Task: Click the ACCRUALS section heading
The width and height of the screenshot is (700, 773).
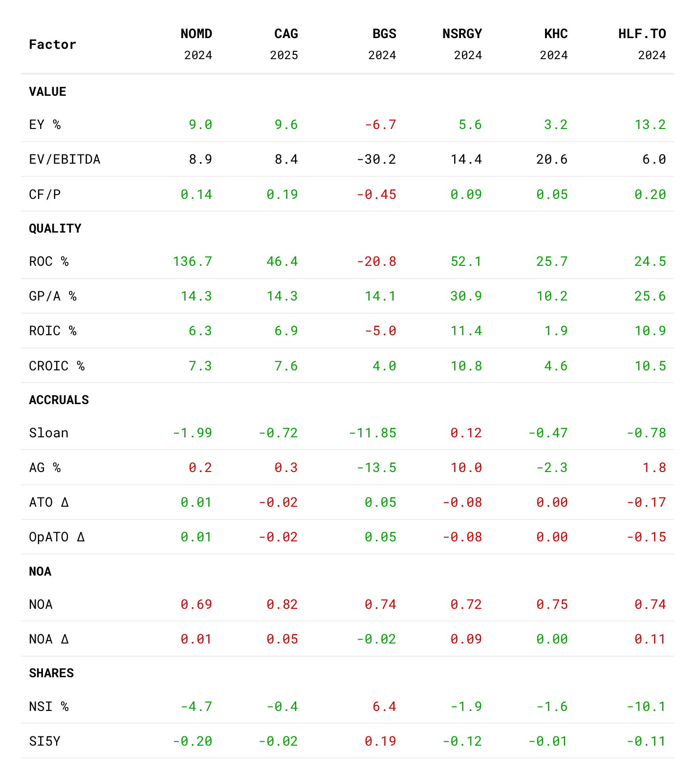Action: [x=59, y=400]
